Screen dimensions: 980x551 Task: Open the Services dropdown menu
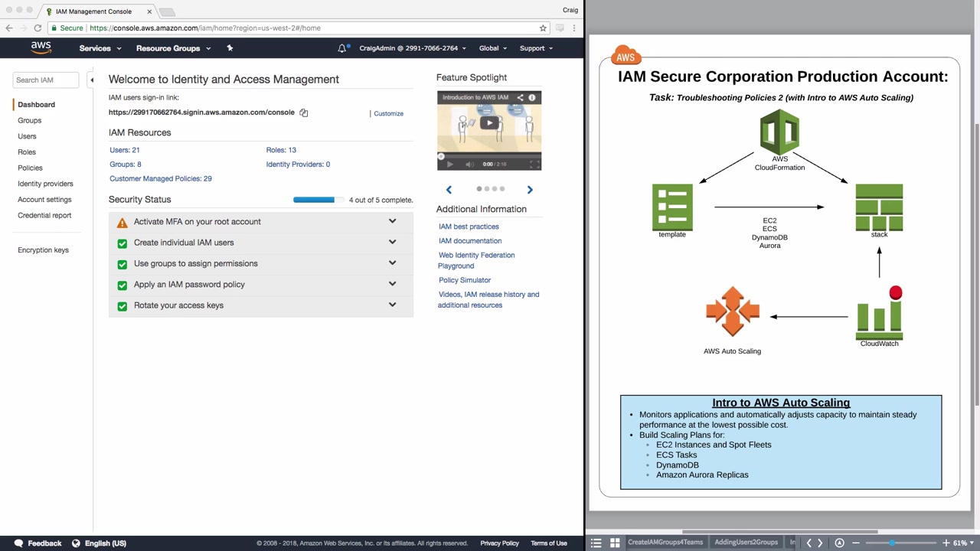(x=100, y=48)
